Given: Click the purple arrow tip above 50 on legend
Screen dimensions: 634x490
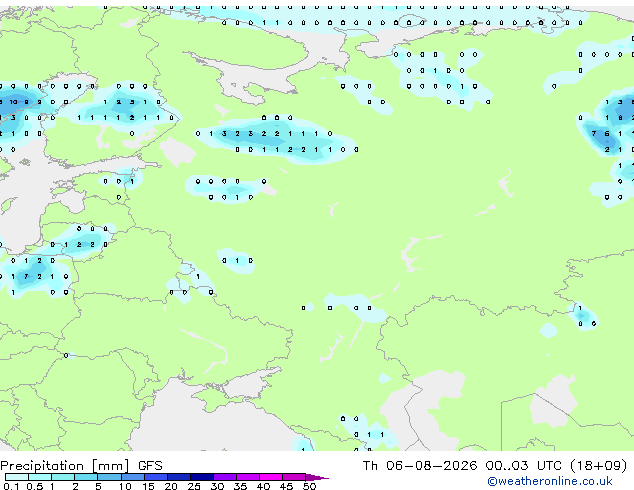Looking at the screenshot, I should tap(317, 477).
